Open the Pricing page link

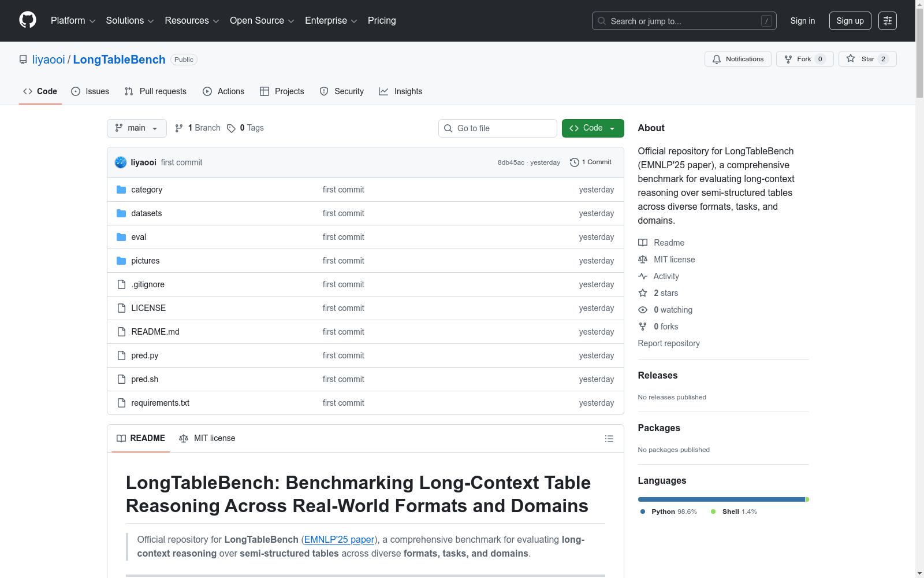pos(382,21)
